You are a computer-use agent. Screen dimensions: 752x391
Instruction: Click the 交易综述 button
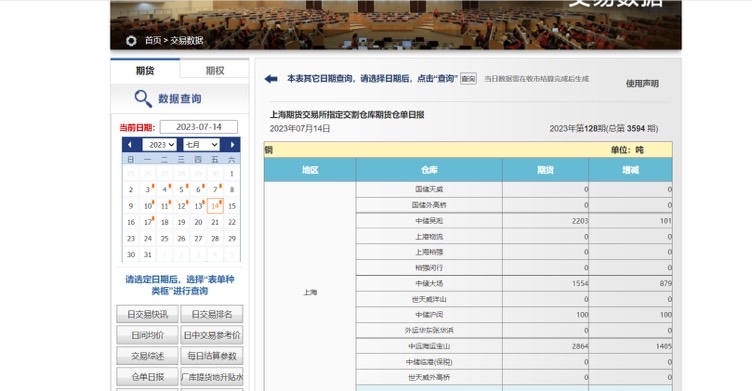coord(147,356)
